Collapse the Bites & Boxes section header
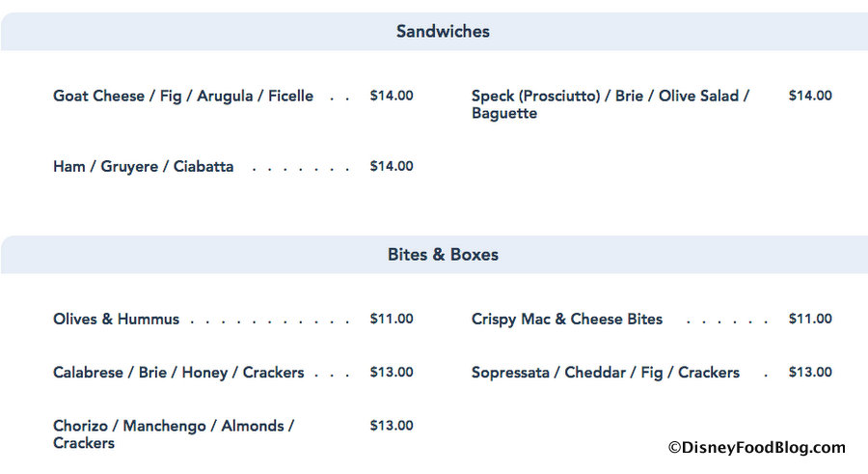 (x=443, y=255)
